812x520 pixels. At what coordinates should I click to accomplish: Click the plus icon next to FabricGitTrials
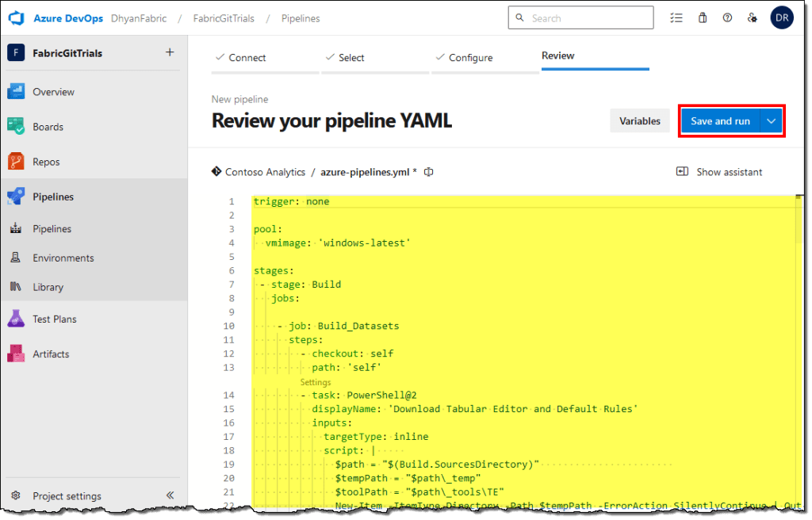(169, 53)
